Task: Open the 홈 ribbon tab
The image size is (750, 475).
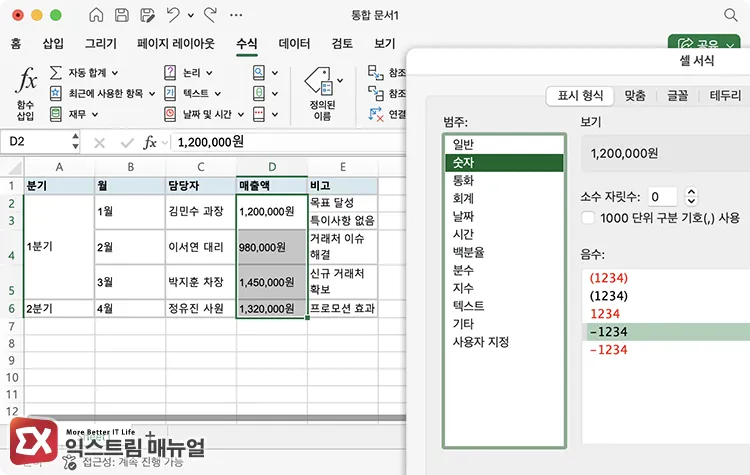Action: [16, 44]
